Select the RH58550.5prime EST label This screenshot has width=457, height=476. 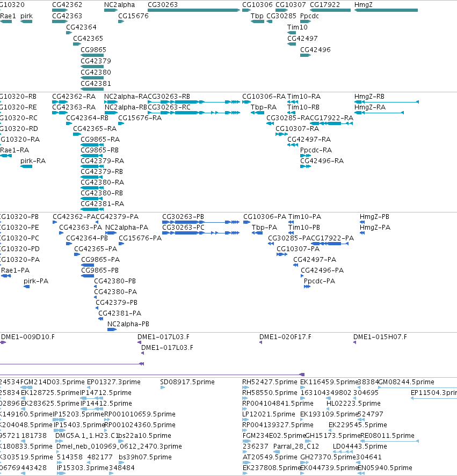coord(270,393)
